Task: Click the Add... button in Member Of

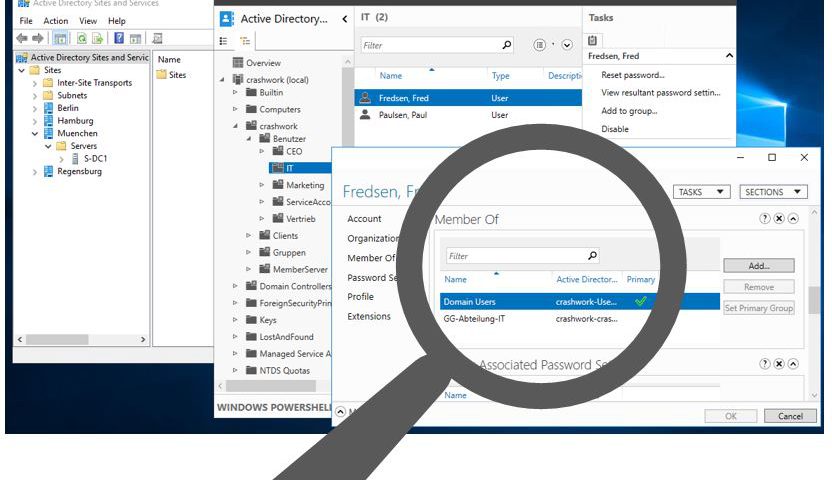Action: point(759,266)
